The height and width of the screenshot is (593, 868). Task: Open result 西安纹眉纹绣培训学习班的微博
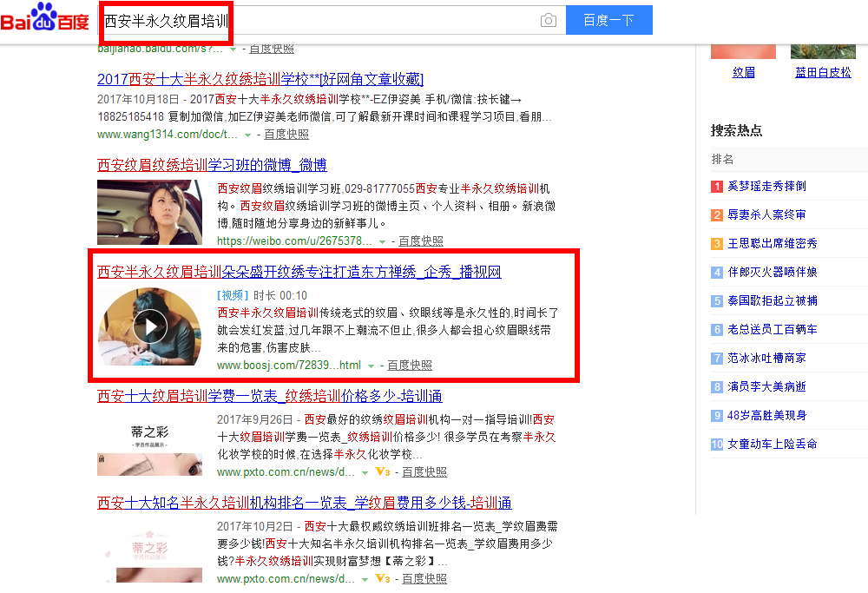click(212, 165)
